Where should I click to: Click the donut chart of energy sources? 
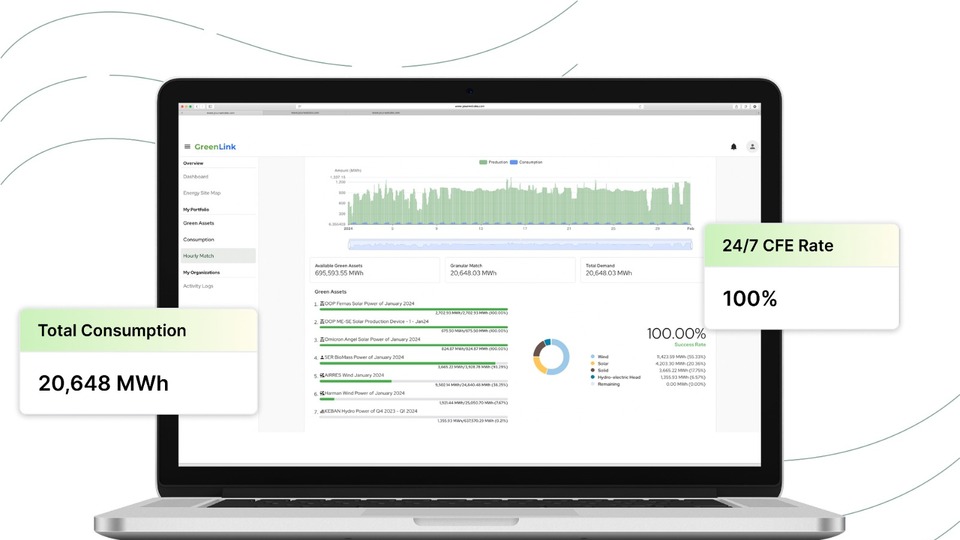[x=551, y=356]
